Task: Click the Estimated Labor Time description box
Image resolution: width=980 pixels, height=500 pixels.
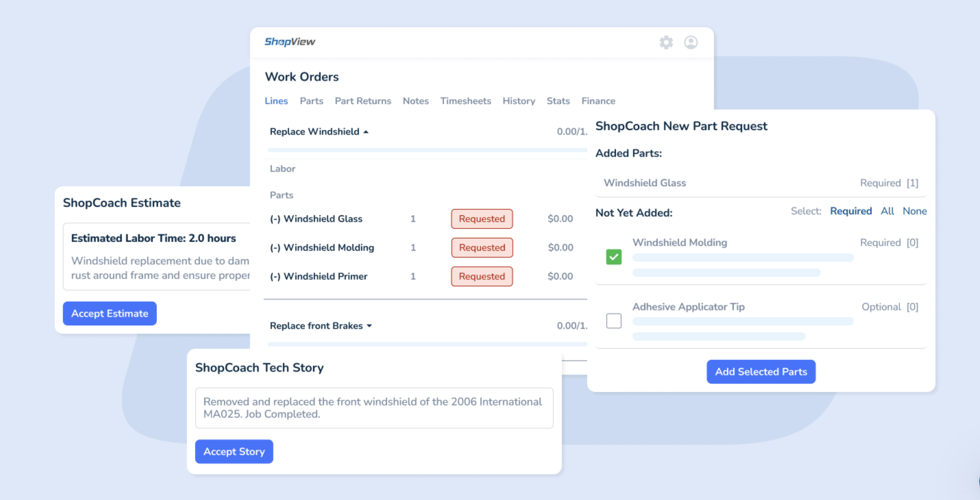Action: coord(157,257)
